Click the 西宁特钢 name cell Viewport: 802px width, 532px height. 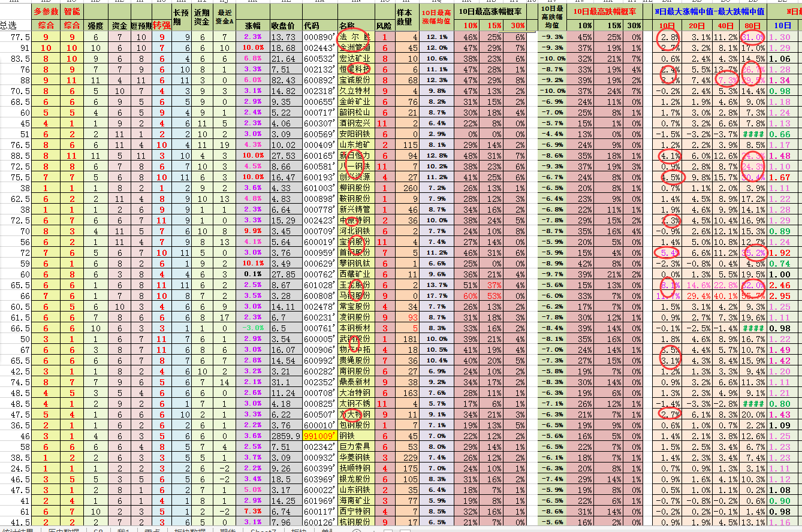[x=355, y=511]
